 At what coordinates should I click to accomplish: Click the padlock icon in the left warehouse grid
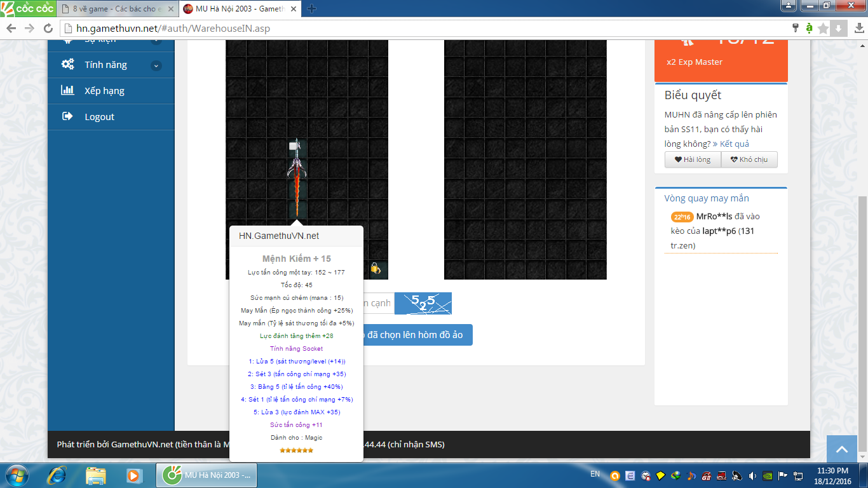click(376, 268)
